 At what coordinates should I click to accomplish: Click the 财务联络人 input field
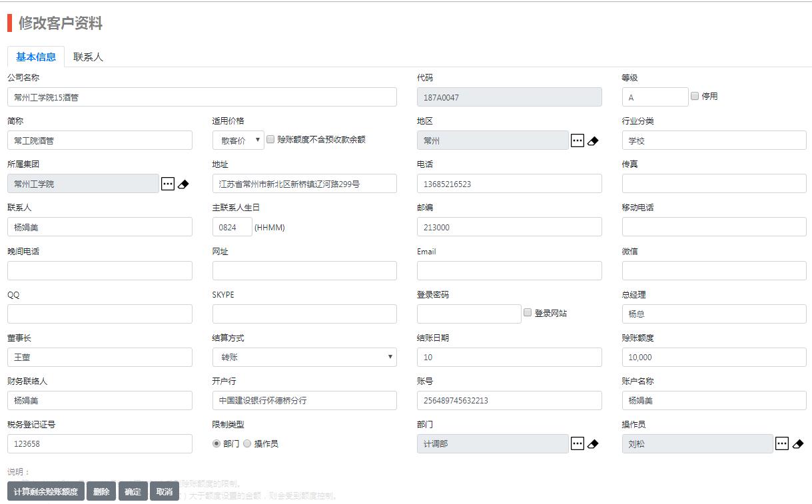pos(100,400)
